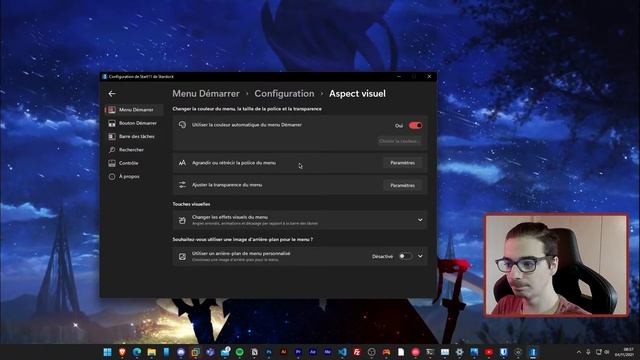640x360 pixels.
Task: Open Paramètres for menu font size
Action: tap(402, 163)
